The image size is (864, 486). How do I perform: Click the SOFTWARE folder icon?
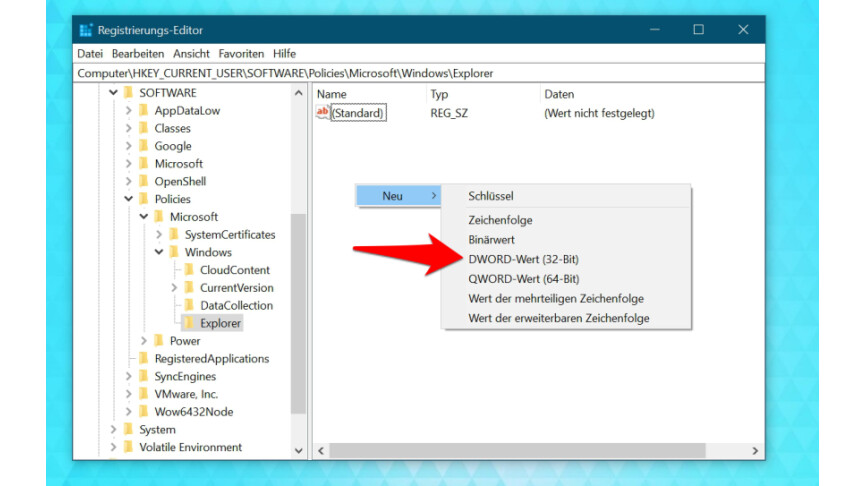pos(129,93)
